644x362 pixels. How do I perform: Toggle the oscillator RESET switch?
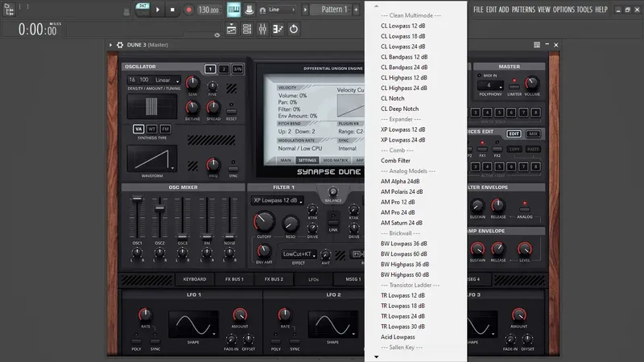[231, 111]
